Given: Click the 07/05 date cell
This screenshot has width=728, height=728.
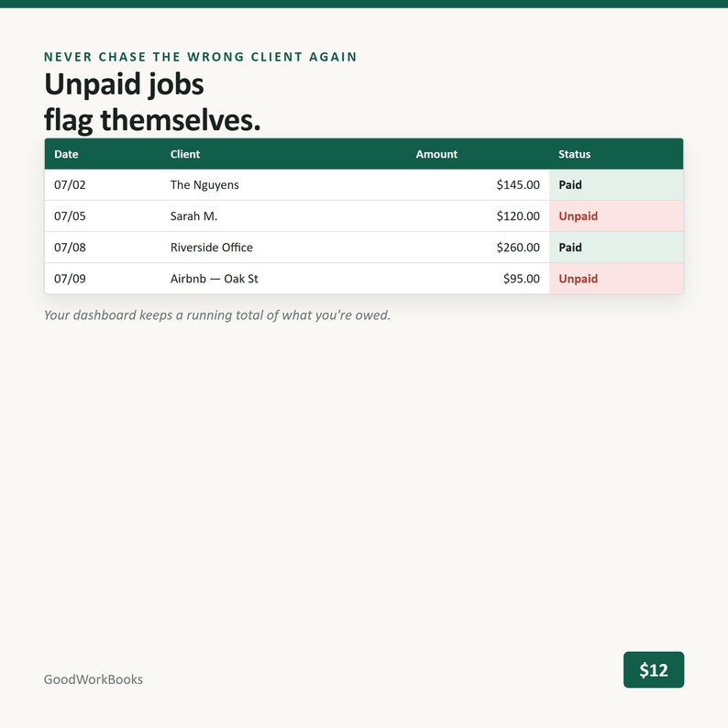Looking at the screenshot, I should 103,215.
